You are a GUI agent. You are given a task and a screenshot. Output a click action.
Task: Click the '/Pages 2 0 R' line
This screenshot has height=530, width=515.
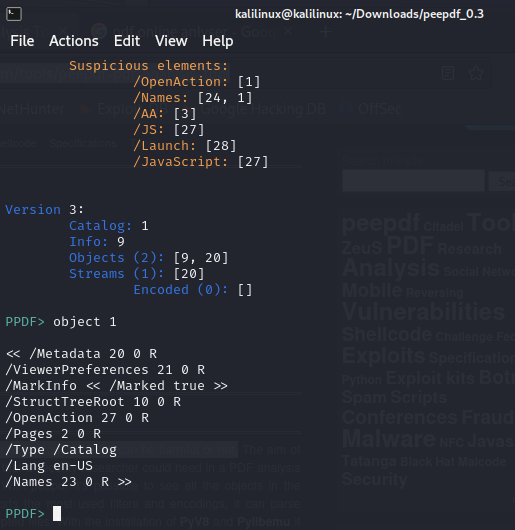pyautogui.click(x=53, y=434)
